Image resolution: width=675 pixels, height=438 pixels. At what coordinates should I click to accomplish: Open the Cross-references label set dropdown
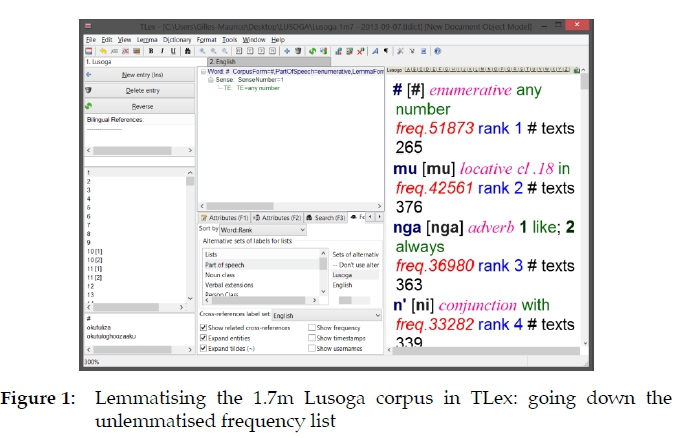(375, 314)
